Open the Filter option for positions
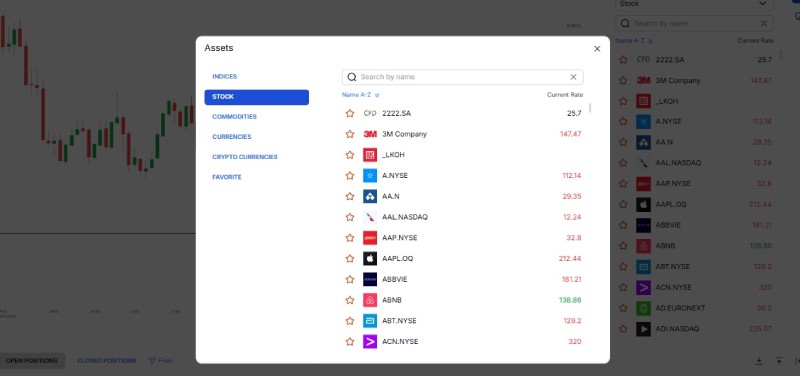Screen dimensions: 800x376 tap(160, 361)
